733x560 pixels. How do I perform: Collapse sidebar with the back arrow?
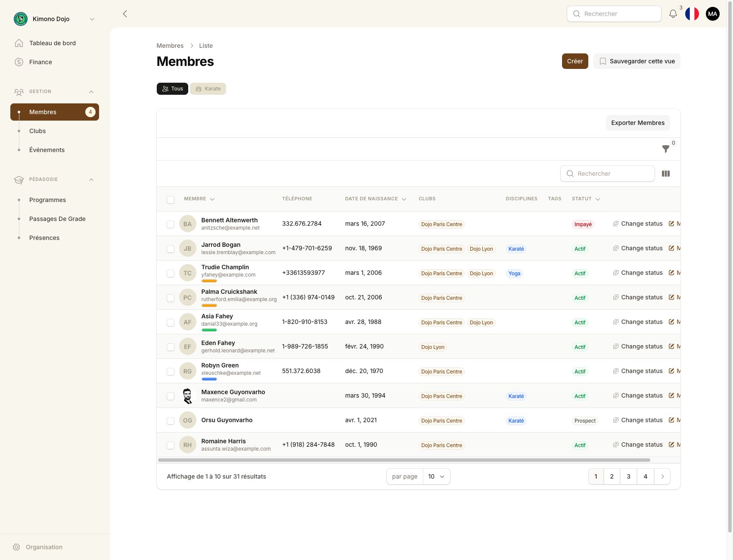(x=125, y=14)
